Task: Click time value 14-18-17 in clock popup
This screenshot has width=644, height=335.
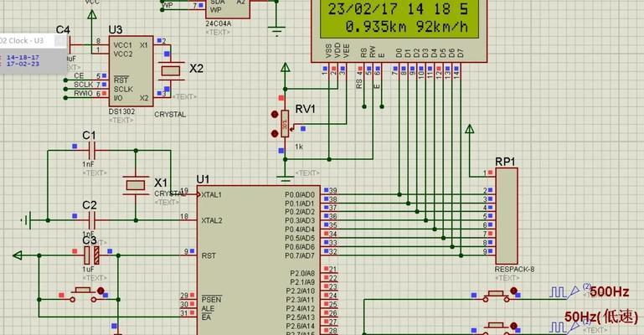Action: click(23, 58)
